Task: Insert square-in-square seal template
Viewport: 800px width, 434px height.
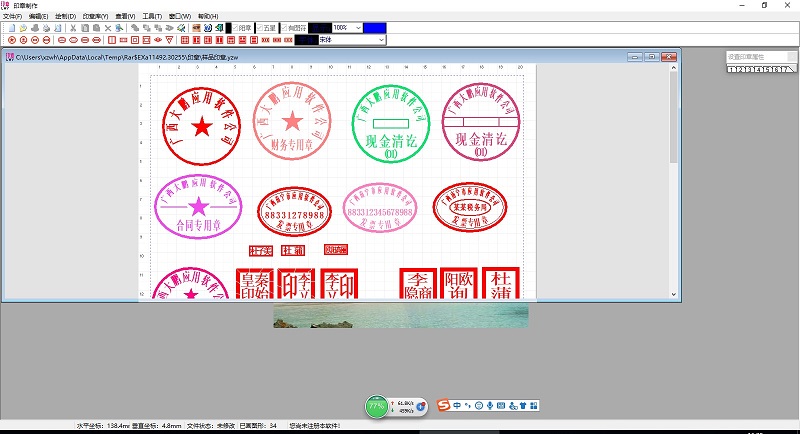Action: (x=135, y=40)
